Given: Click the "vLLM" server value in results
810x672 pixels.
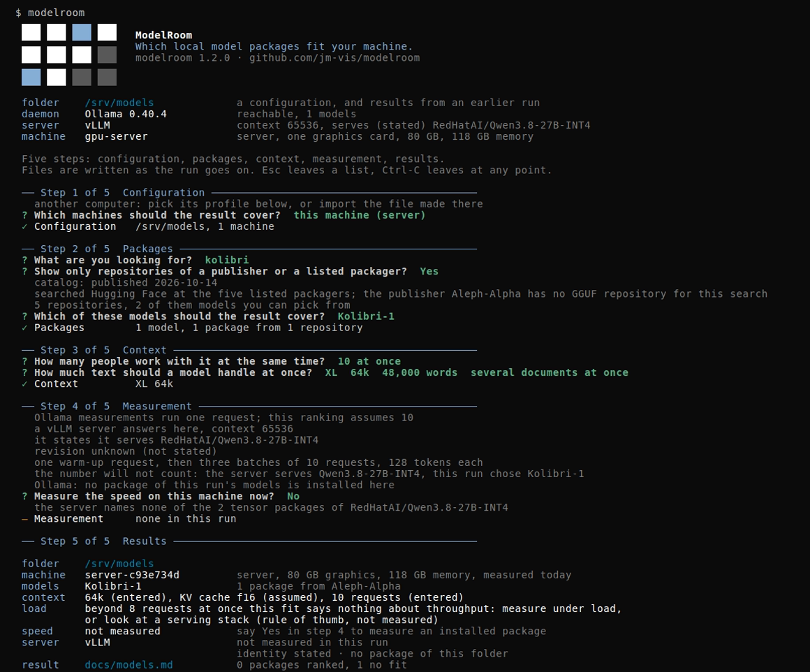Looking at the screenshot, I should pos(97,643).
